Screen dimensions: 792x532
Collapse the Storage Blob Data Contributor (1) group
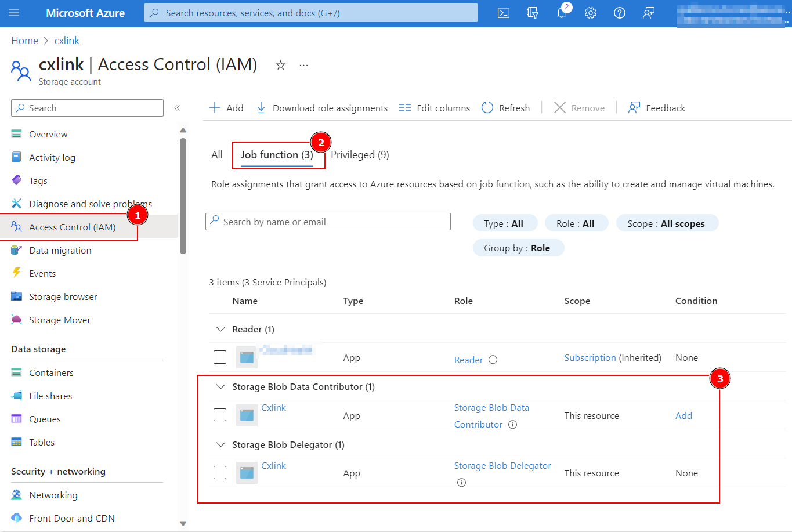click(220, 386)
